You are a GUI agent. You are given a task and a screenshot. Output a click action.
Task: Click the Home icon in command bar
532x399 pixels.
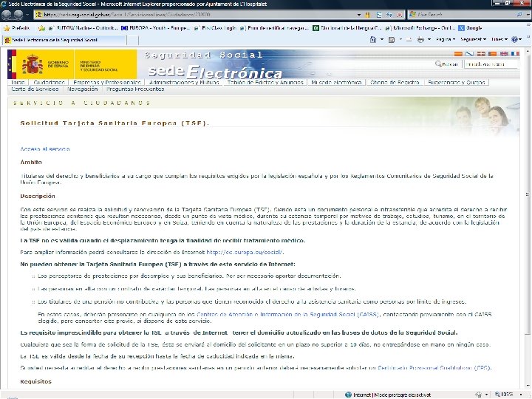[373, 39]
